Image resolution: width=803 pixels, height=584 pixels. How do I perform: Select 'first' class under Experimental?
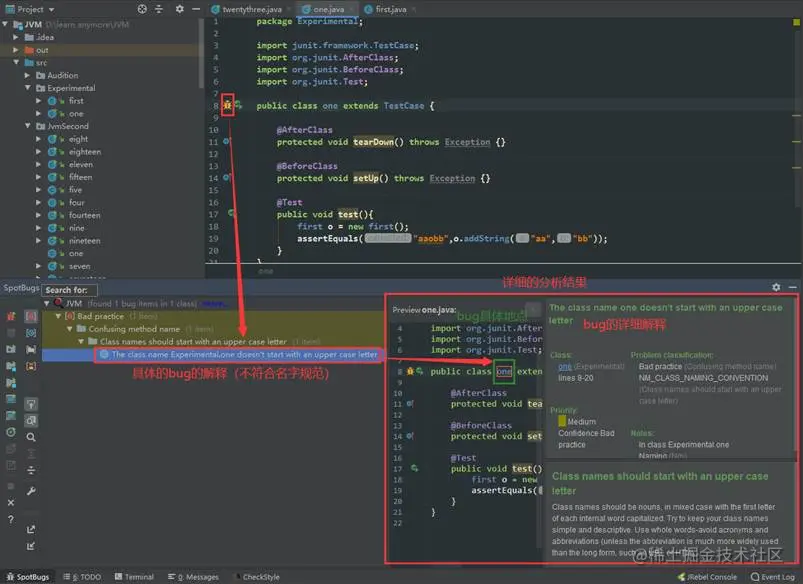coord(76,100)
